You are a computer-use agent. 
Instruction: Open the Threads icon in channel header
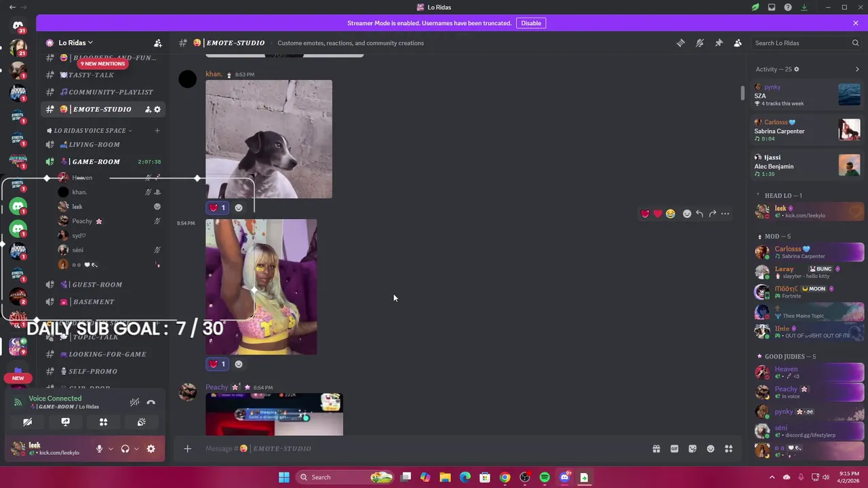click(x=681, y=43)
